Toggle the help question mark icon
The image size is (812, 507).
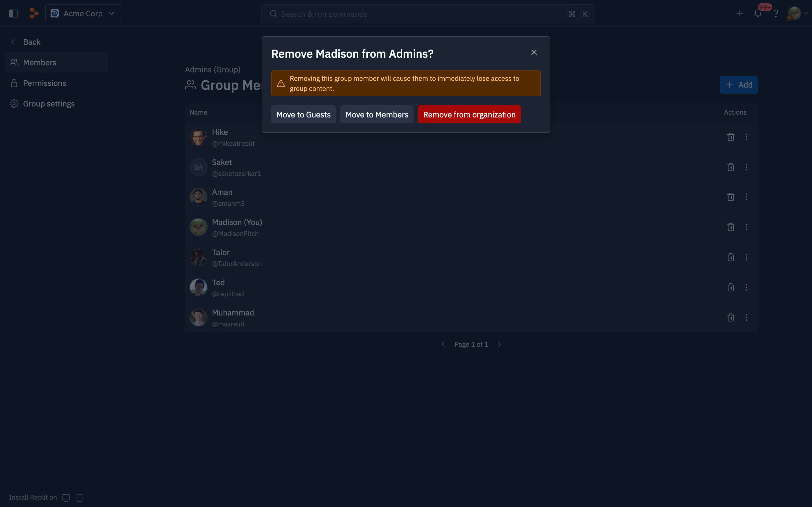point(776,14)
